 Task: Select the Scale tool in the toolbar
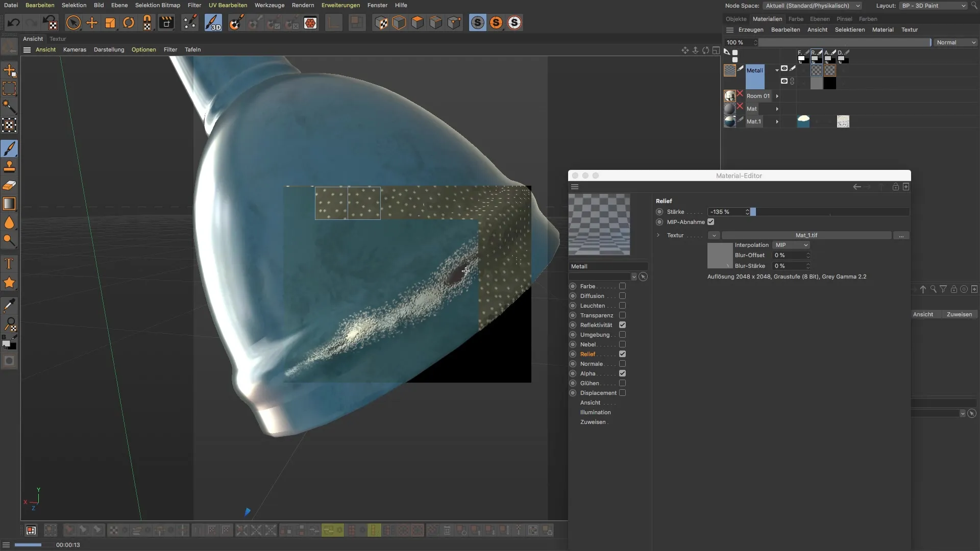110,23
